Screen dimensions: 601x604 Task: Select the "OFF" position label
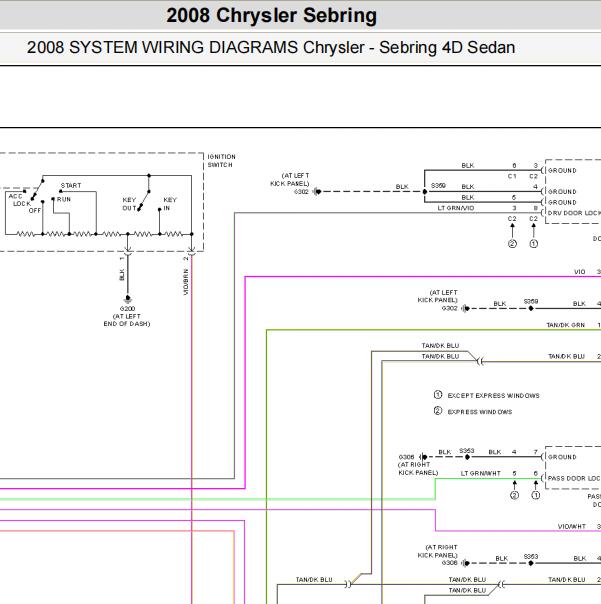35,210
